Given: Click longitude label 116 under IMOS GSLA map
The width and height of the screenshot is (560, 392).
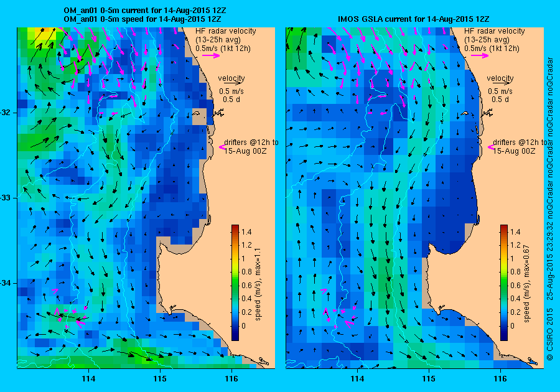Looking at the screenshot, I should 500,379.
